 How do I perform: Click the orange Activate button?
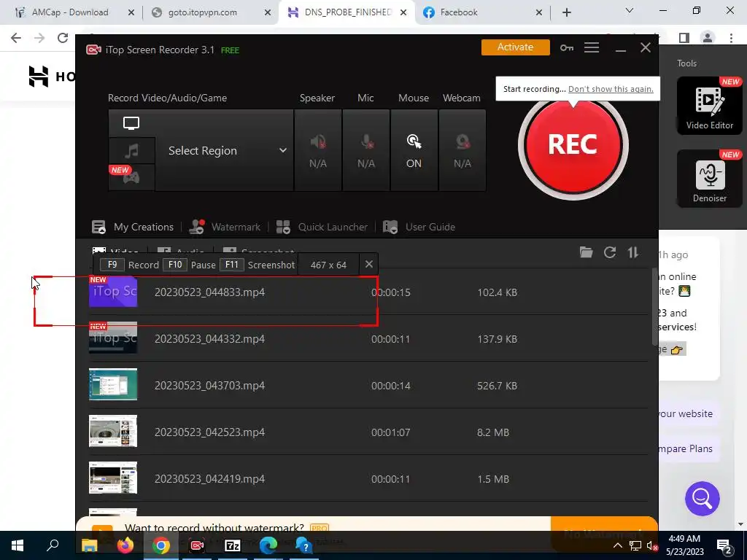click(x=515, y=47)
